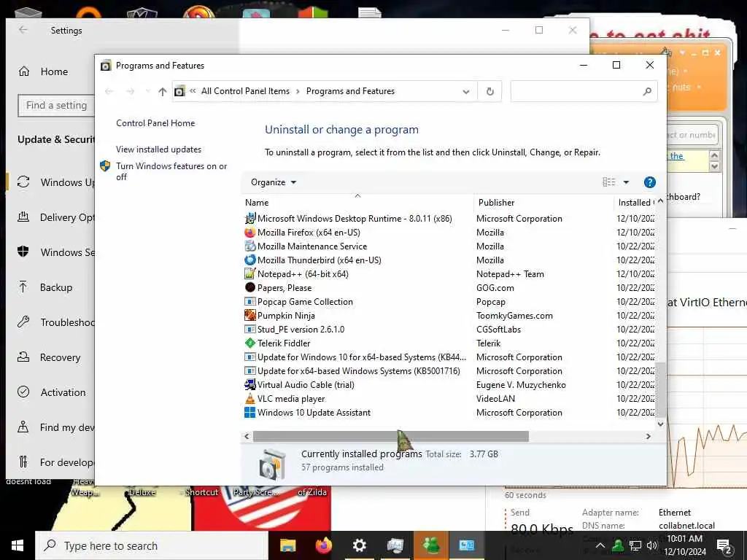Click the search magnifier in Programs and Features
Screen dimensions: 747x560
[646, 91]
